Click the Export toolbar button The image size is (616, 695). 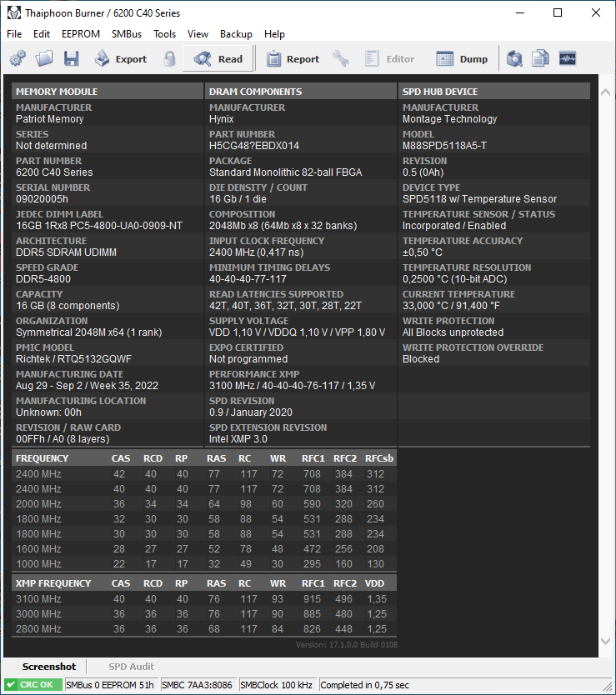pyautogui.click(x=121, y=58)
